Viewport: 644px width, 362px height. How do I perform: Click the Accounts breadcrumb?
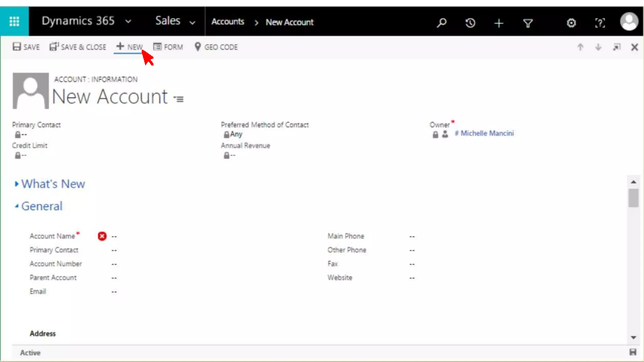228,22
